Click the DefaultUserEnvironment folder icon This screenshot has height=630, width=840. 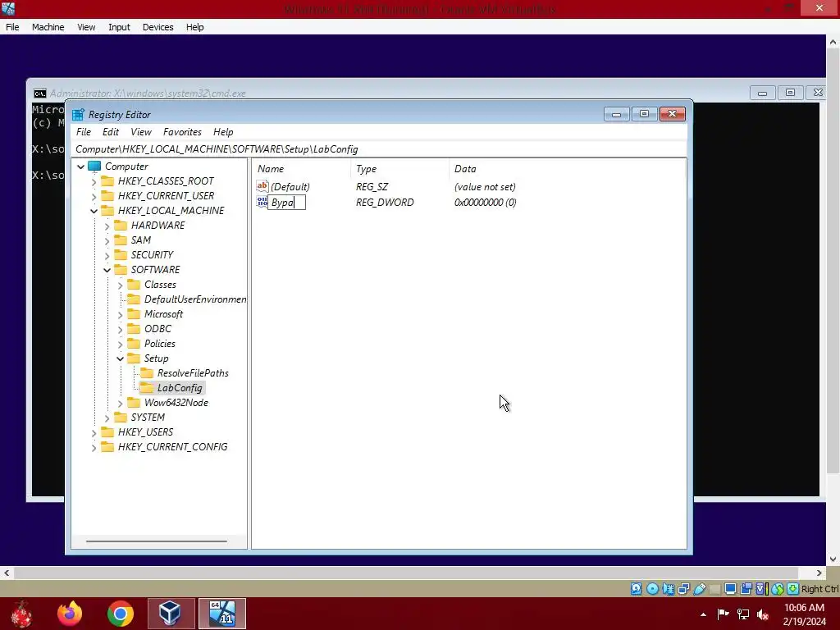click(134, 299)
